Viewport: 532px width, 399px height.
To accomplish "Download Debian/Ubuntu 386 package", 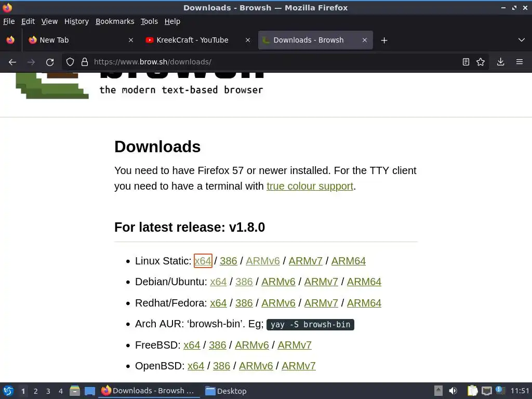I will (x=244, y=282).
